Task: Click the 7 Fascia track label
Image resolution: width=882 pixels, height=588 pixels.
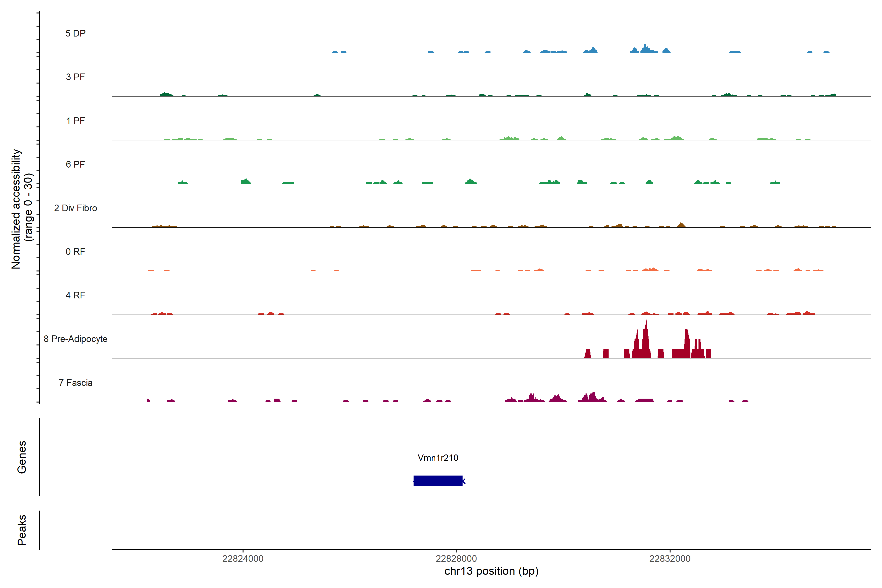Action: 75,382
